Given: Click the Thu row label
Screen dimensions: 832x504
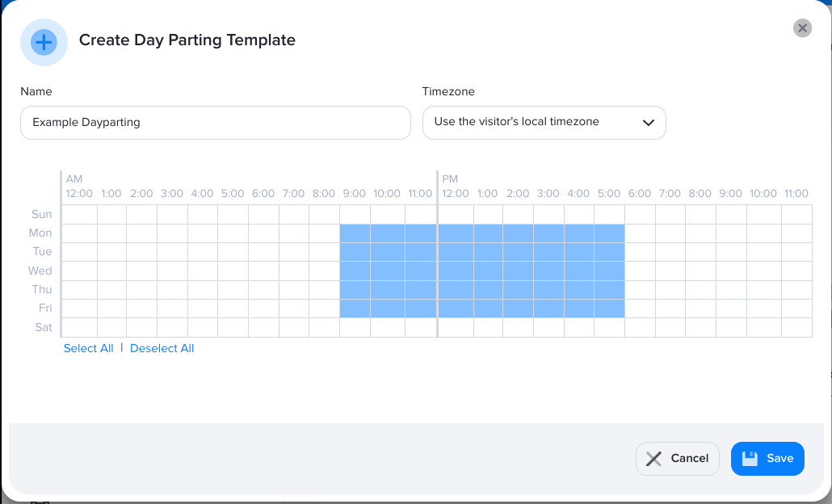Looking at the screenshot, I should [x=42, y=289].
